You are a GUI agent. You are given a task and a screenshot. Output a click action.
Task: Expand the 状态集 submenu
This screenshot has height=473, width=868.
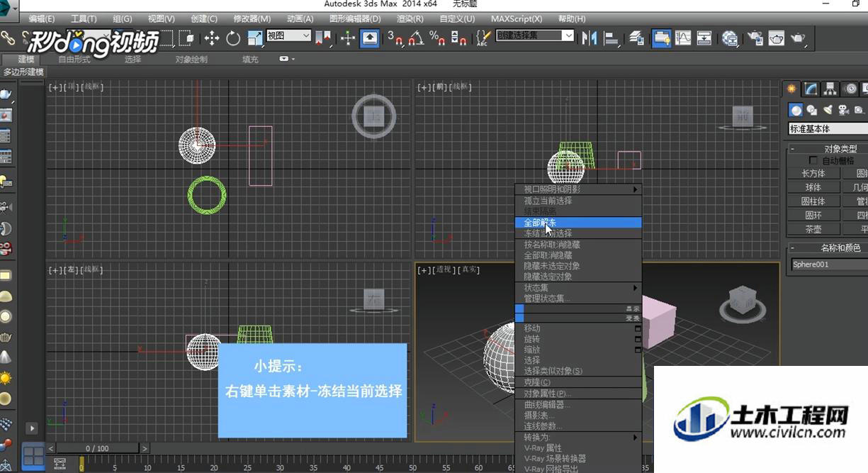578,288
